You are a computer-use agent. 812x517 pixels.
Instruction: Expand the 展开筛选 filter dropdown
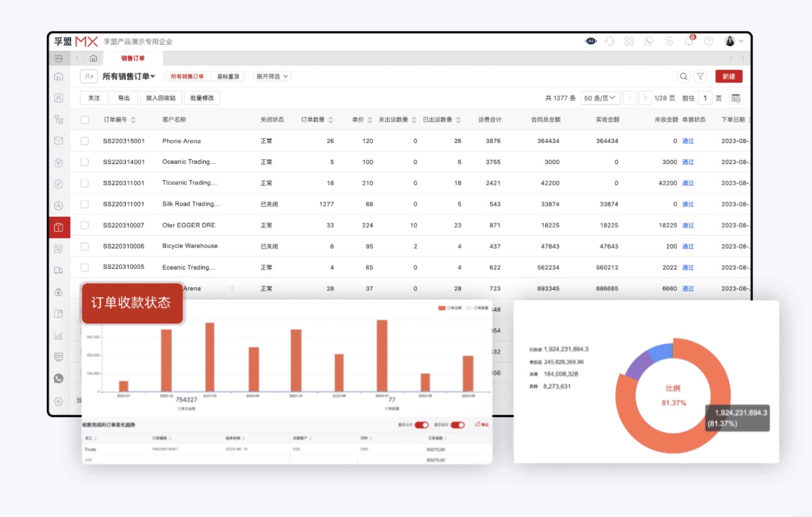pyautogui.click(x=271, y=77)
